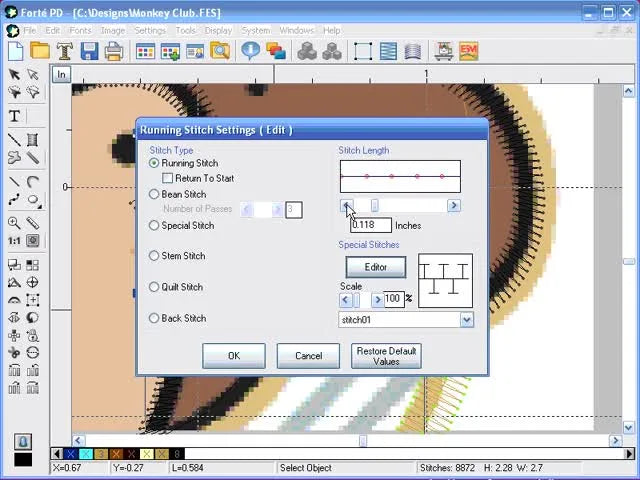
Task: Click the 1:1 actual size icon
Action: (14, 241)
